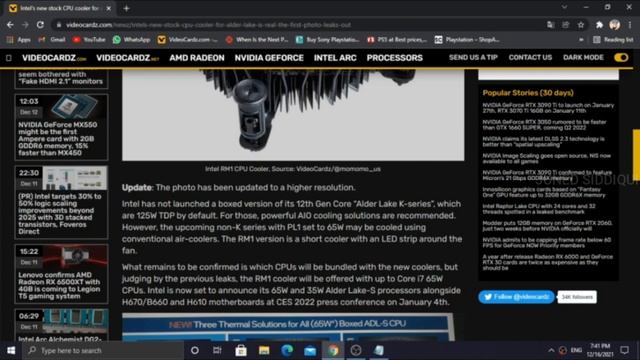Image resolution: width=640 pixels, height=360 pixels.
Task: Open tab search dropdown arrow
Action: coord(564,7)
